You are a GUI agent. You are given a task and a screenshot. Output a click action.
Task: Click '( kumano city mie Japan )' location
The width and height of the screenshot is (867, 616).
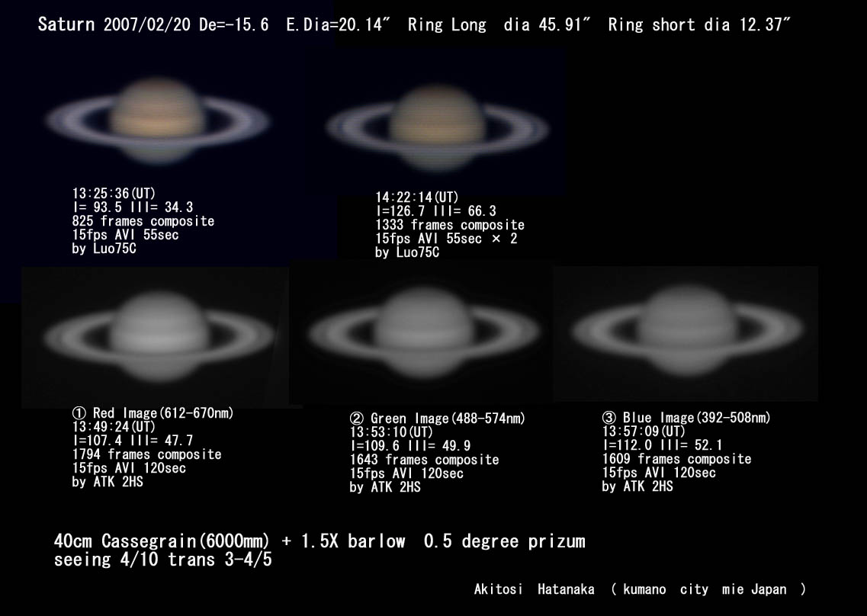709,589
